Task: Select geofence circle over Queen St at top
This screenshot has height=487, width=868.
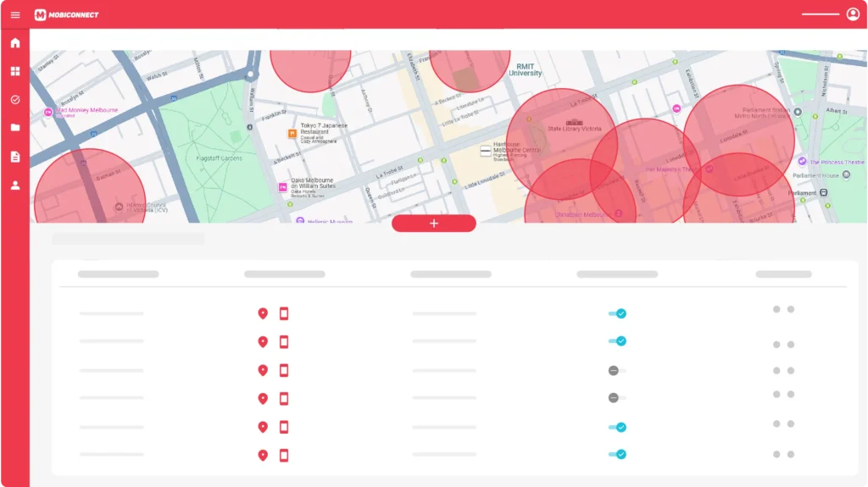Action: point(310,69)
